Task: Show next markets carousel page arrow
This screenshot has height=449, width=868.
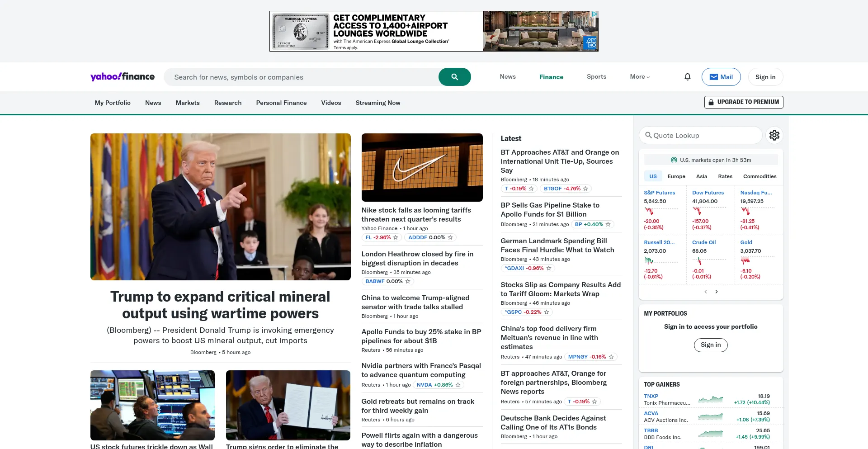Action: (717, 292)
